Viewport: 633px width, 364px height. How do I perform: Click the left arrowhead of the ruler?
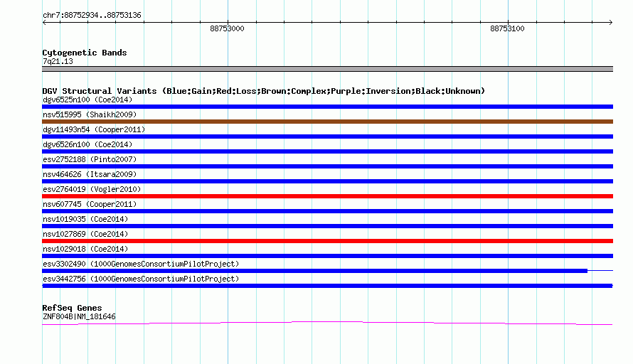click(44, 23)
